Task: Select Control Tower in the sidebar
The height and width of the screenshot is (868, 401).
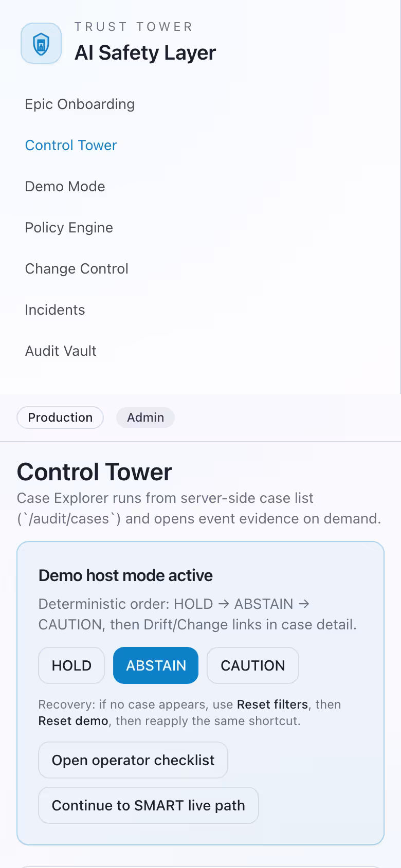Action: click(70, 145)
